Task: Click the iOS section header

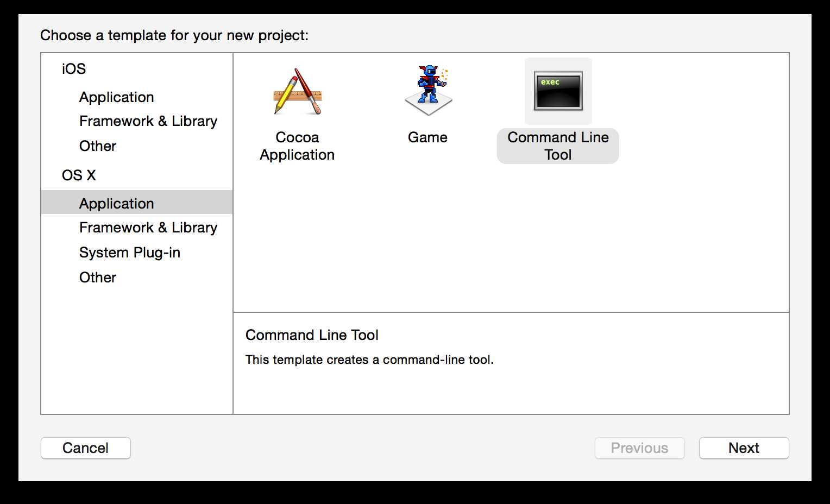Action: (x=74, y=69)
